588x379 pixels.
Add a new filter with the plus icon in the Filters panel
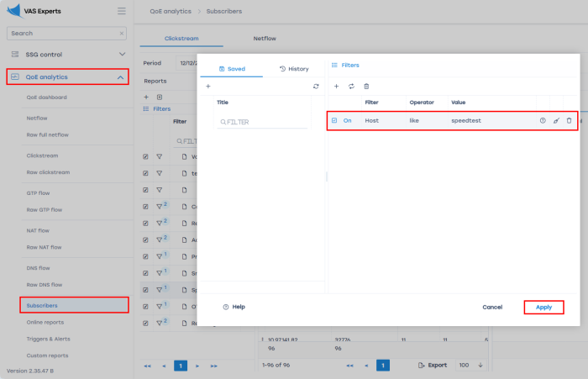click(x=336, y=86)
